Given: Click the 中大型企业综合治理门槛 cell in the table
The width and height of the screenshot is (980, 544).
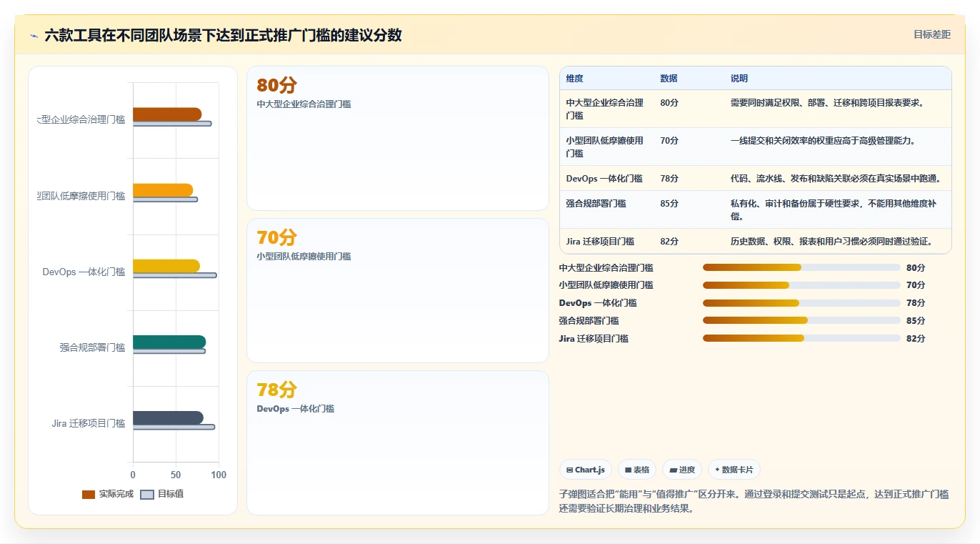Looking at the screenshot, I should [x=606, y=109].
